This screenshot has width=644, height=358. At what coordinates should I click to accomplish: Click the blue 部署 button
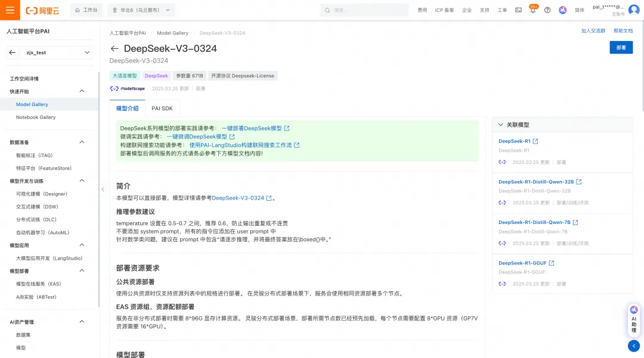(621, 48)
